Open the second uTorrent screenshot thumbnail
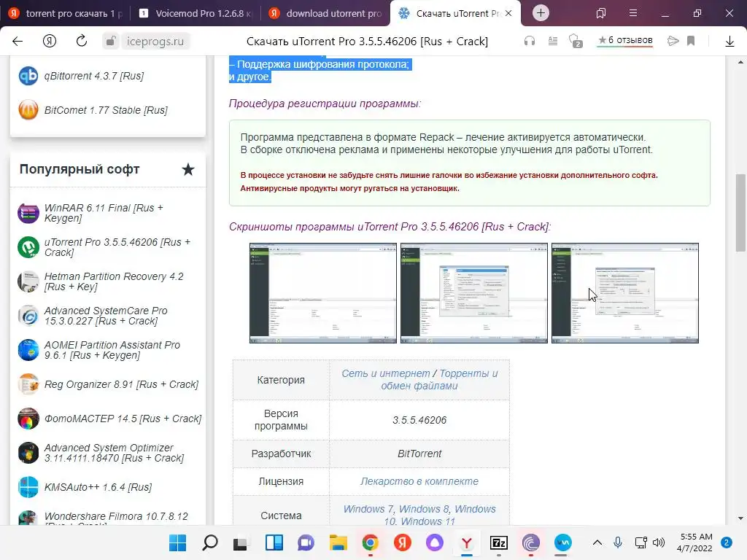 point(474,293)
